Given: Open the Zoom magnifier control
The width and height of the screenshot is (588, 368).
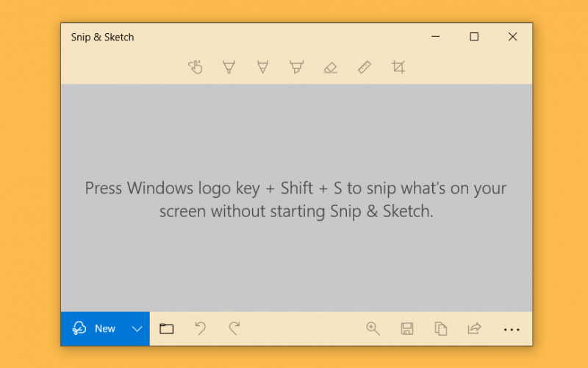Looking at the screenshot, I should pyautogui.click(x=373, y=328).
